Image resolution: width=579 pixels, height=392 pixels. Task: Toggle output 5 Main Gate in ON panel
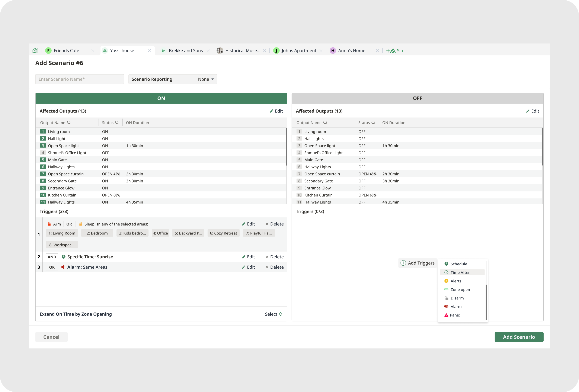43,160
